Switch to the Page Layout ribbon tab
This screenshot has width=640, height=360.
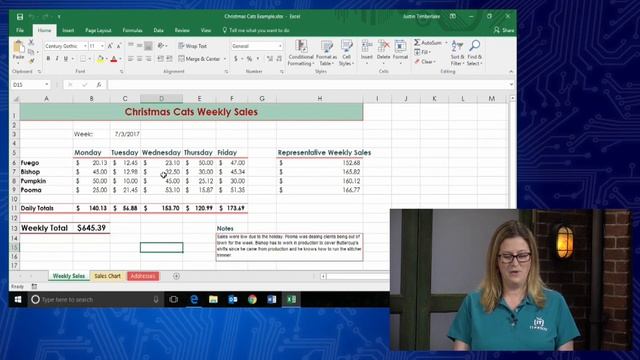tap(98, 30)
